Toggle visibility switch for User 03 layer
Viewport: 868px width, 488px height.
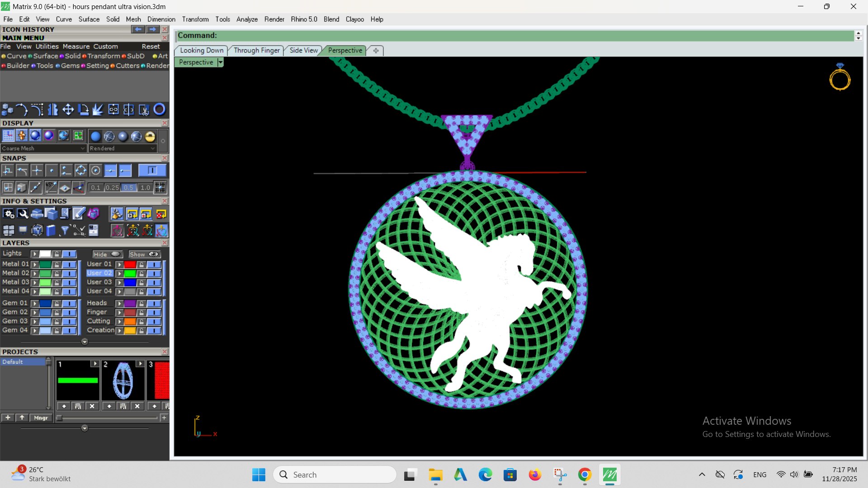tap(154, 282)
